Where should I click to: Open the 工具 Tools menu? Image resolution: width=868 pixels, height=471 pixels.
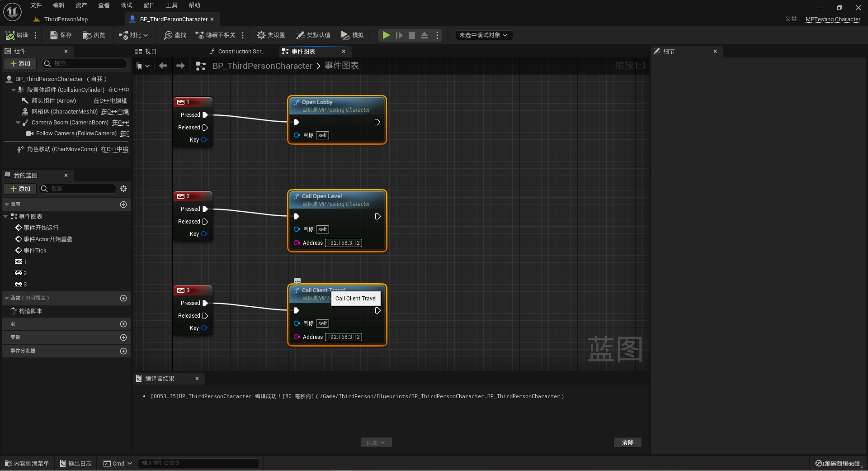click(172, 5)
